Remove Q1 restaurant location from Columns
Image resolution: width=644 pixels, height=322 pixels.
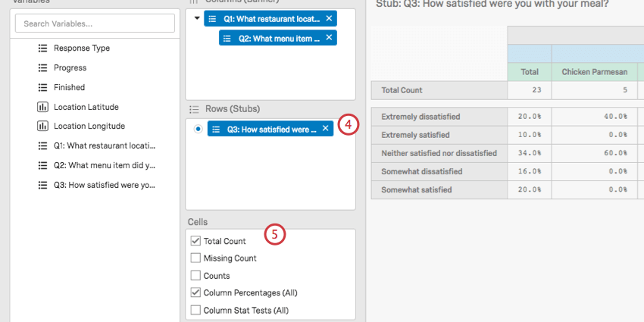329,18
